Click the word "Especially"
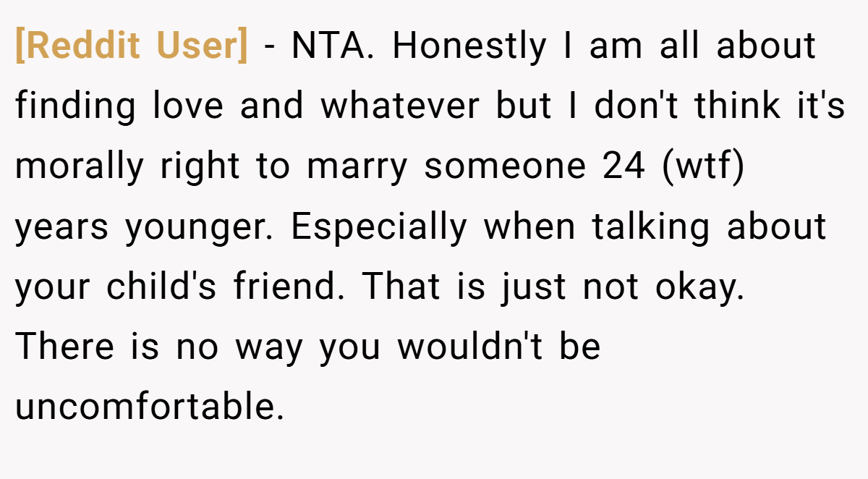Screen dimensions: 868x479 pos(380,228)
